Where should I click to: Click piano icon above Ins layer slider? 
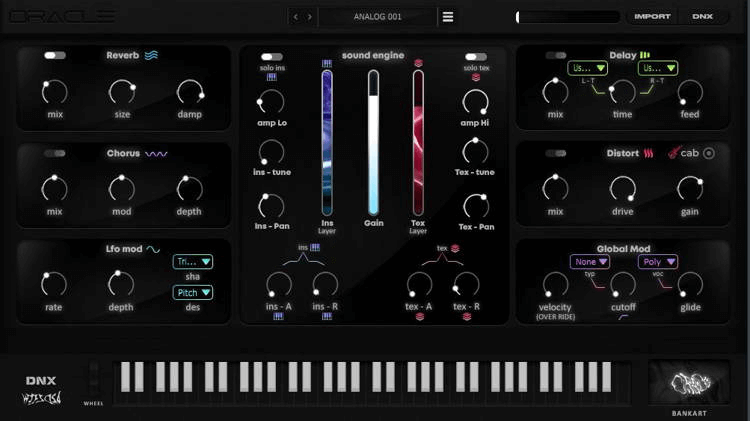327,63
